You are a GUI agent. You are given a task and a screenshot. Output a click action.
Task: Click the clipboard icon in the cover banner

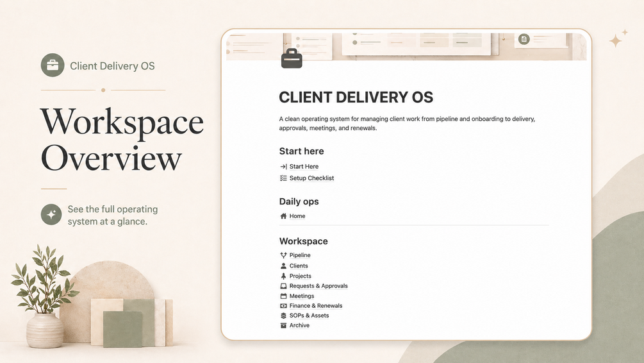coord(524,39)
